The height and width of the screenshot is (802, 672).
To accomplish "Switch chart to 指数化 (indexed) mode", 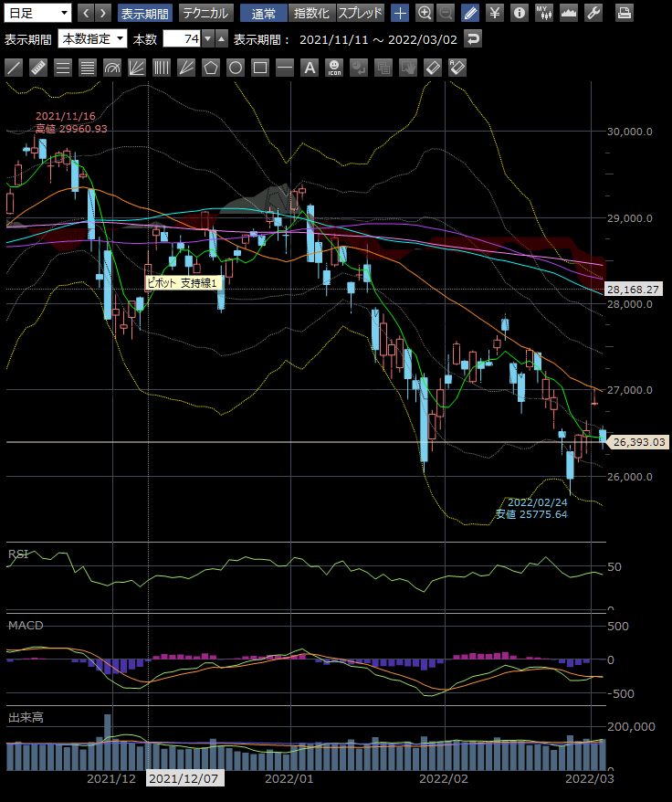I will pos(311,13).
